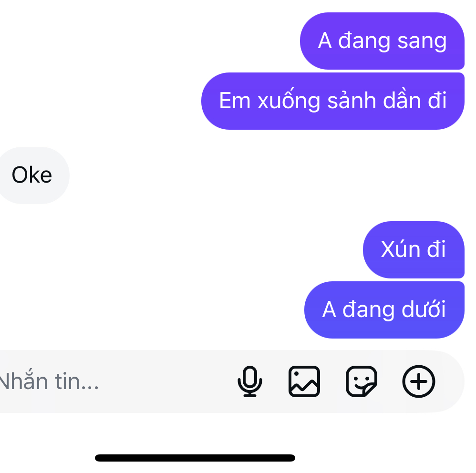Tap the first purple bubble "A đang sang"

tap(382, 41)
